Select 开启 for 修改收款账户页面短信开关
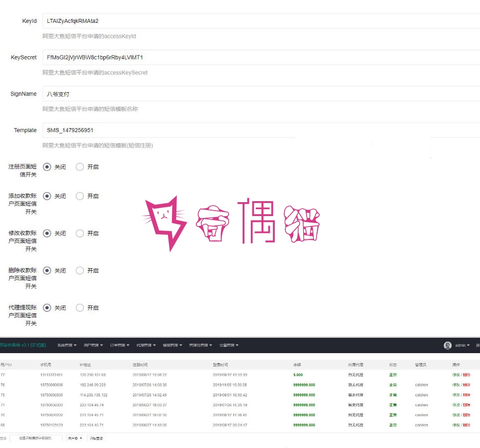 click(80, 233)
